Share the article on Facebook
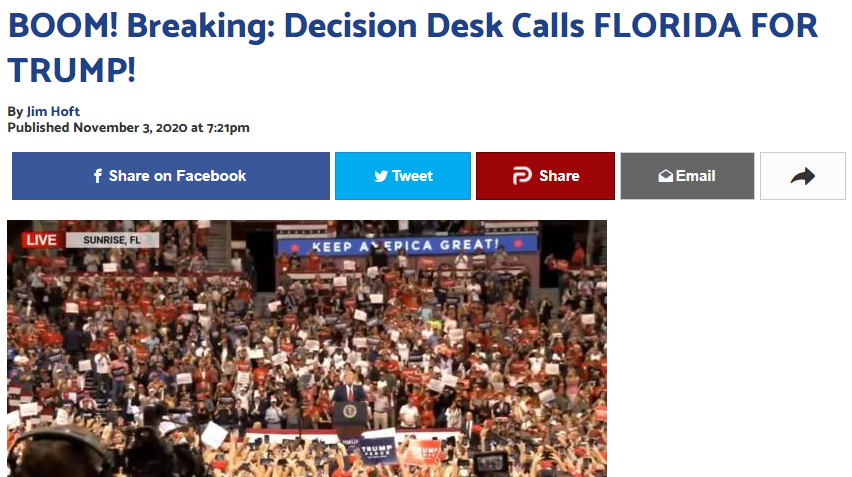 click(171, 176)
